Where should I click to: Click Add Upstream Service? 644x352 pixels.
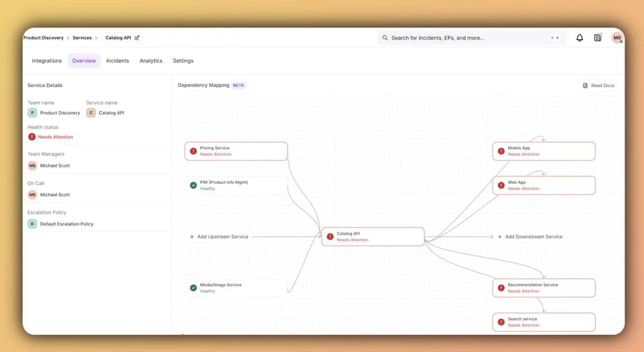(219, 237)
